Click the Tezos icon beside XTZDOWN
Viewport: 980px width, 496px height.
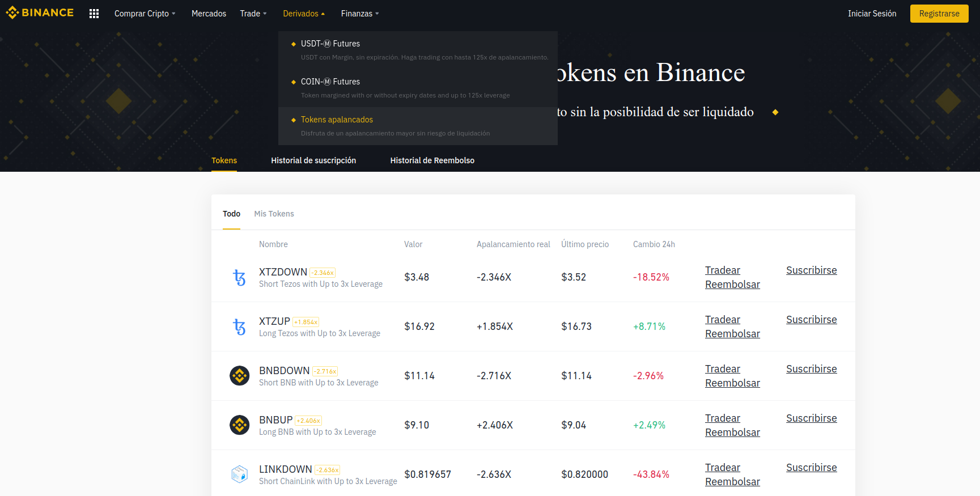coord(239,277)
